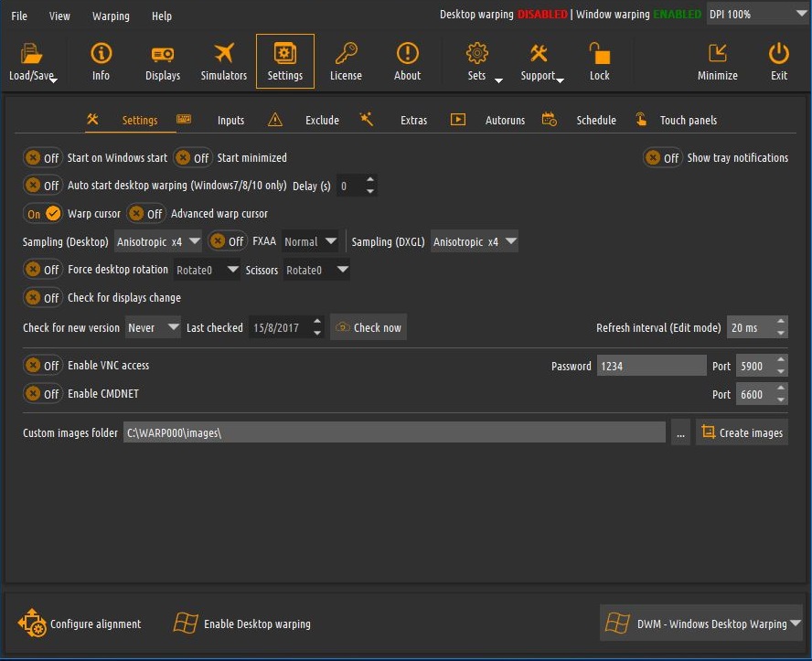Open the Scissors rotation dropdown
Image resolution: width=812 pixels, height=661 pixels.
[315, 270]
